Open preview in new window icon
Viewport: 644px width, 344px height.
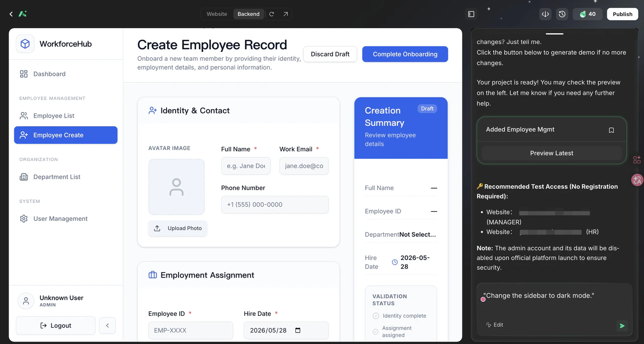point(285,14)
